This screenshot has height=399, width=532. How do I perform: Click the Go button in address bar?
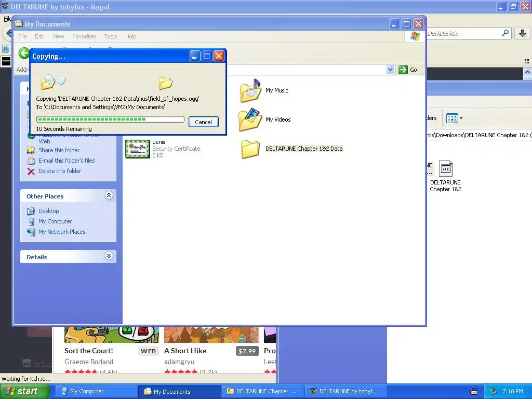click(x=408, y=70)
